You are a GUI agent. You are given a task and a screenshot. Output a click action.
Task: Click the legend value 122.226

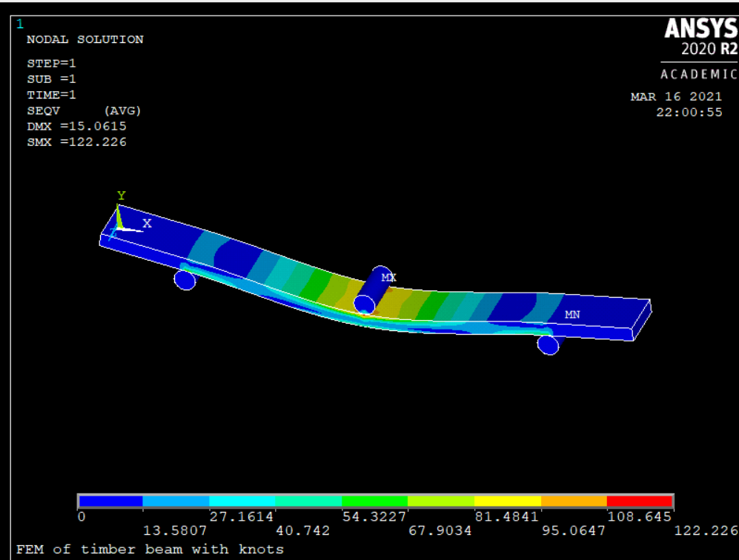point(706,531)
